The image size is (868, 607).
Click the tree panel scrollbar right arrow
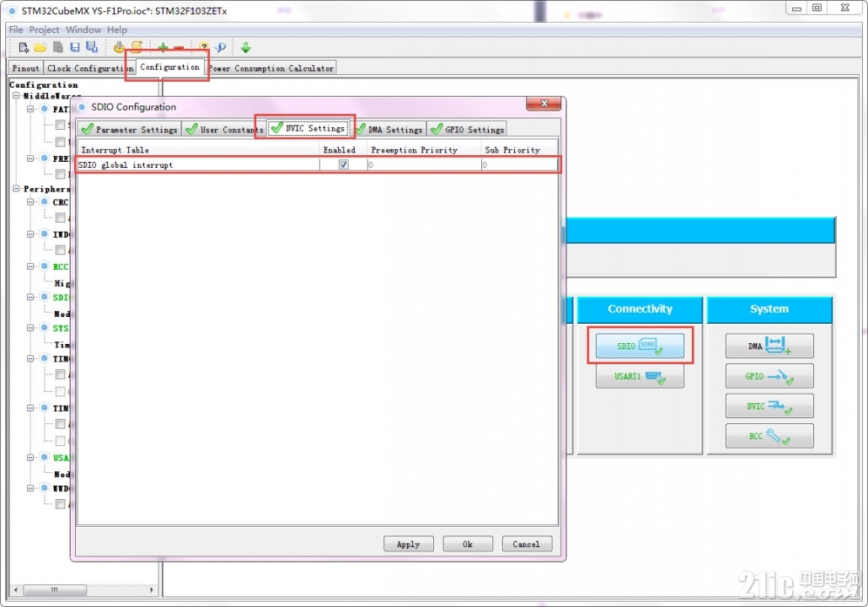pos(152,590)
